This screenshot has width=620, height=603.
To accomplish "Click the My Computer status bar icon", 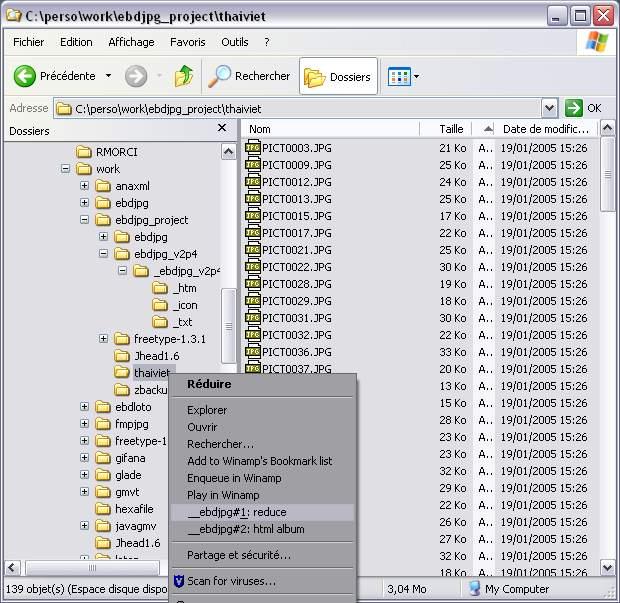I will [x=474, y=589].
